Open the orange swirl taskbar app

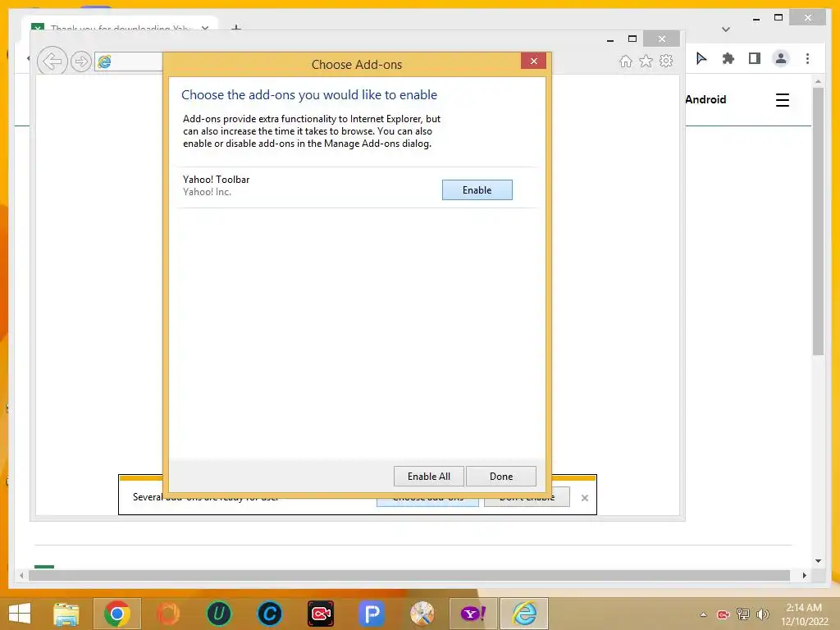tap(167, 614)
